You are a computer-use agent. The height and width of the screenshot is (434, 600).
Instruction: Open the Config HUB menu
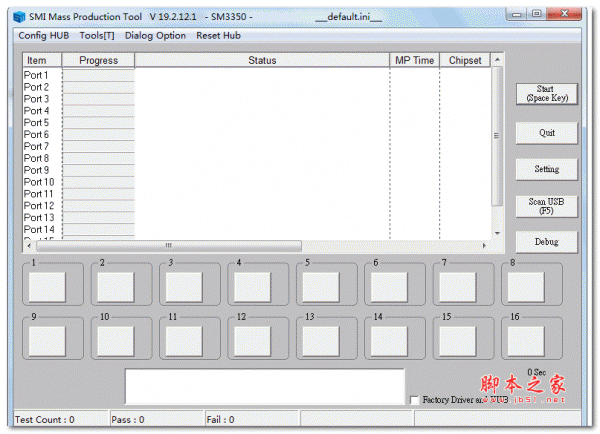[44, 36]
